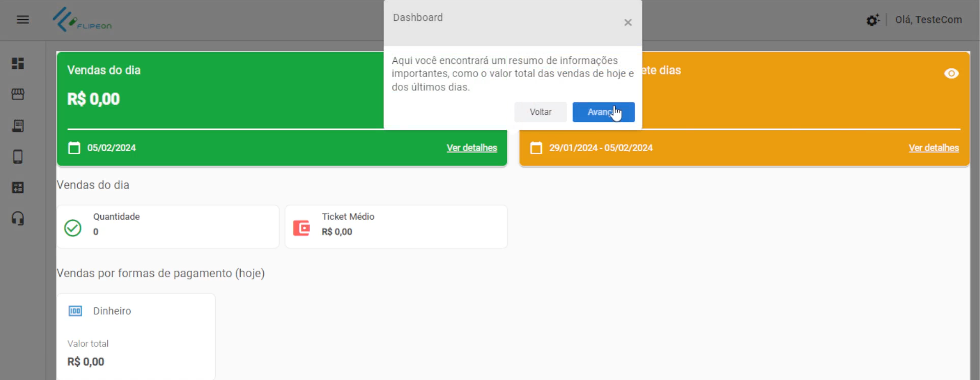Click the Valor total label
Image resolution: width=980 pixels, height=380 pixels.
88,344
